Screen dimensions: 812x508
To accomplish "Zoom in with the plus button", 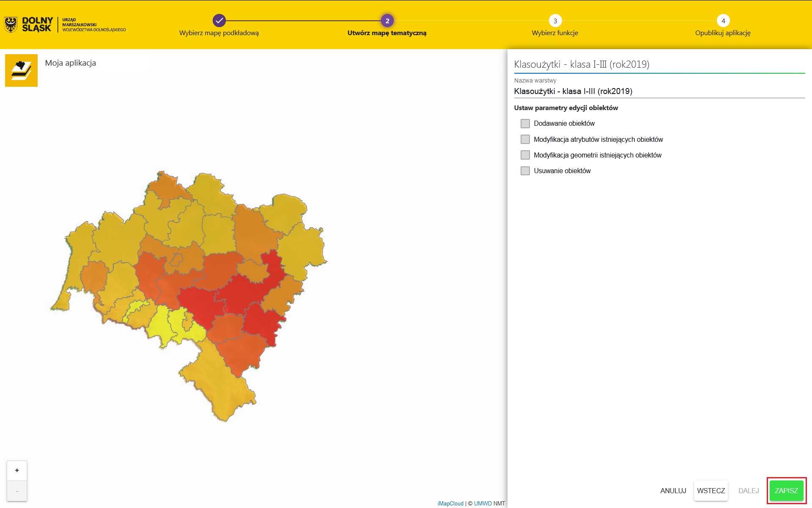I will click(17, 470).
